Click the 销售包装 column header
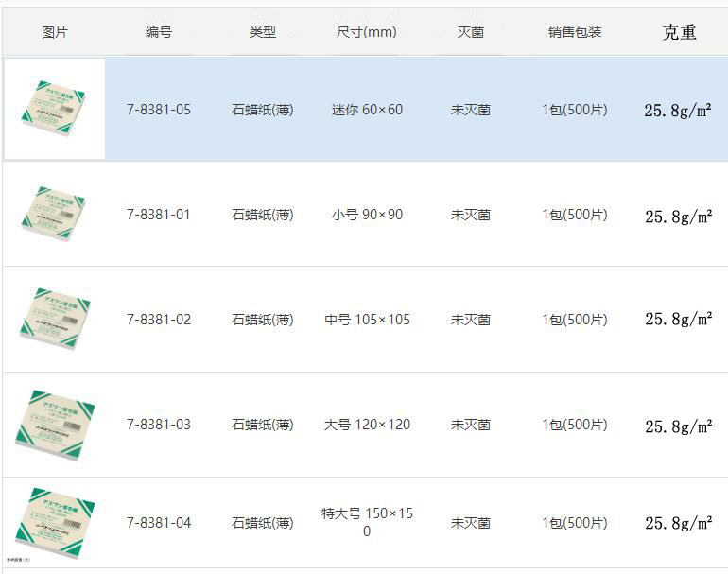 [x=575, y=32]
